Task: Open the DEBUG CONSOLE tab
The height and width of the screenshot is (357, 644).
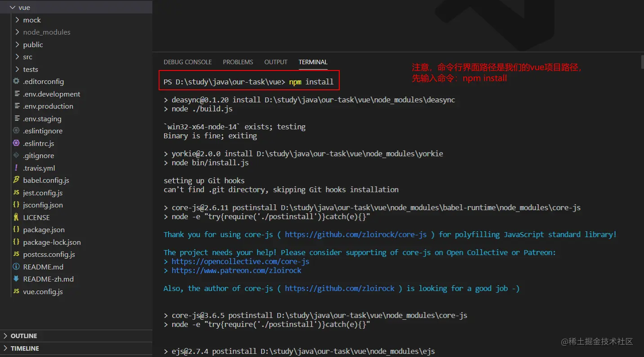Action: coord(187,62)
